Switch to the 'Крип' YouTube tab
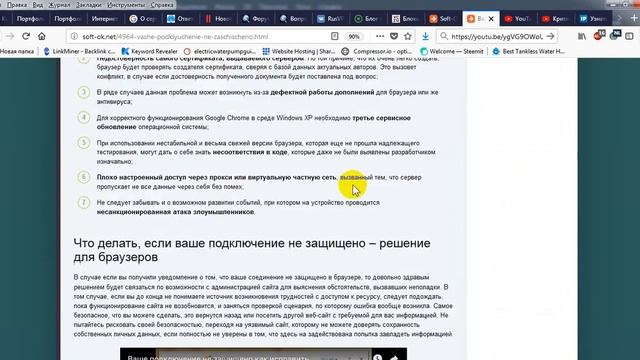The width and height of the screenshot is (640, 360). (555, 19)
